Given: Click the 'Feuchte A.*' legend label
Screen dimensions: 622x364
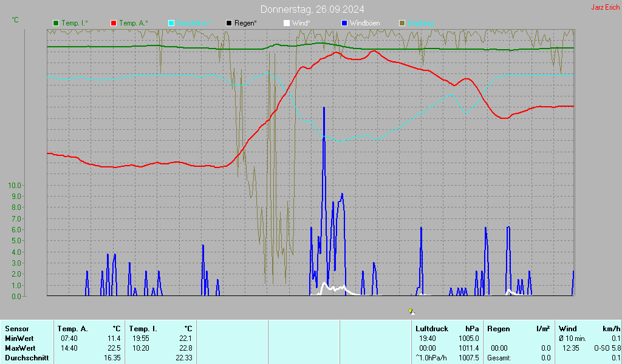Looking at the screenshot, I should click(x=194, y=24).
